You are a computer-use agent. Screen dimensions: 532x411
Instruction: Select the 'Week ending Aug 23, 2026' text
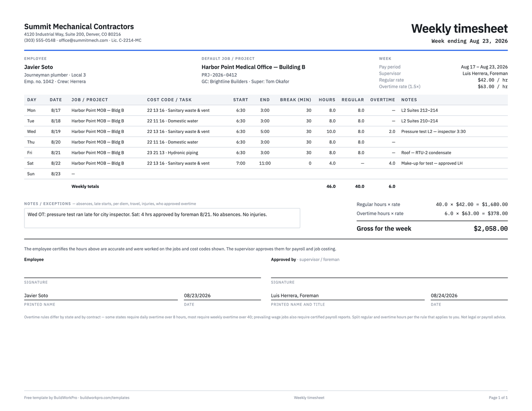[x=469, y=41]
